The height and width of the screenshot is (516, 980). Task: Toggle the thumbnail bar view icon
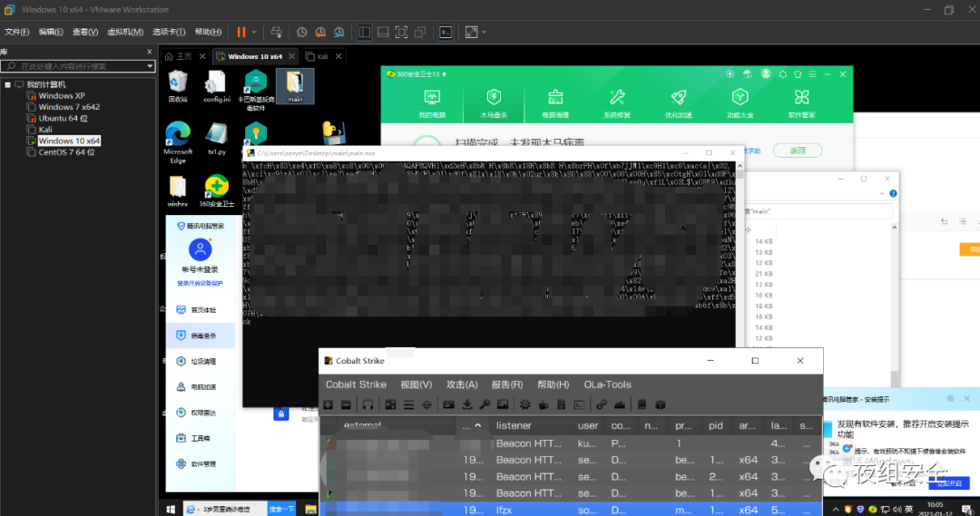[383, 32]
